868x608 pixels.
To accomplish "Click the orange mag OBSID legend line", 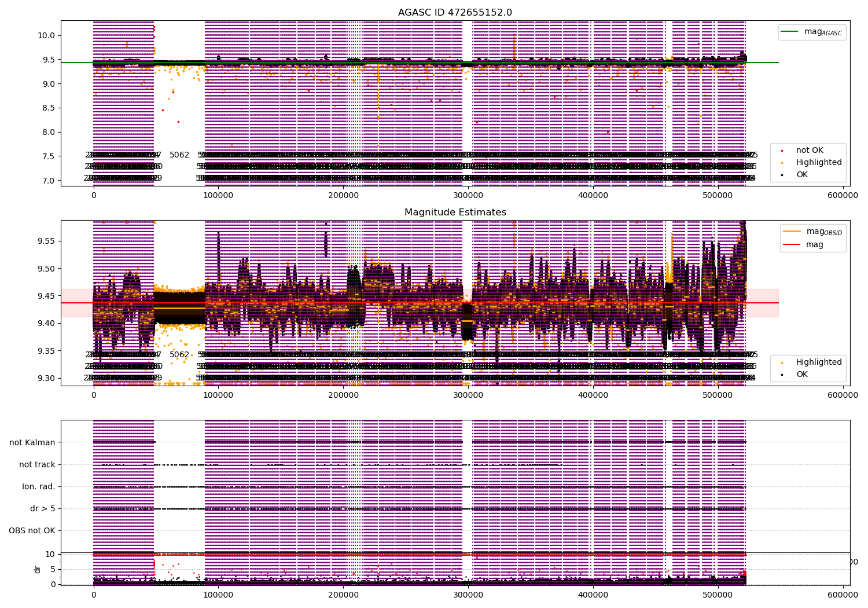I will point(792,232).
